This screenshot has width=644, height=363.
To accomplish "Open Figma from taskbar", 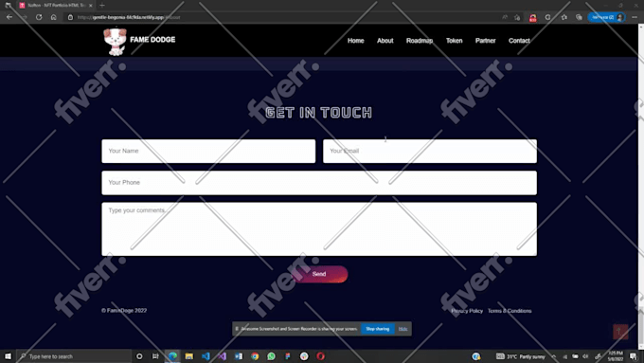I will coord(288,356).
